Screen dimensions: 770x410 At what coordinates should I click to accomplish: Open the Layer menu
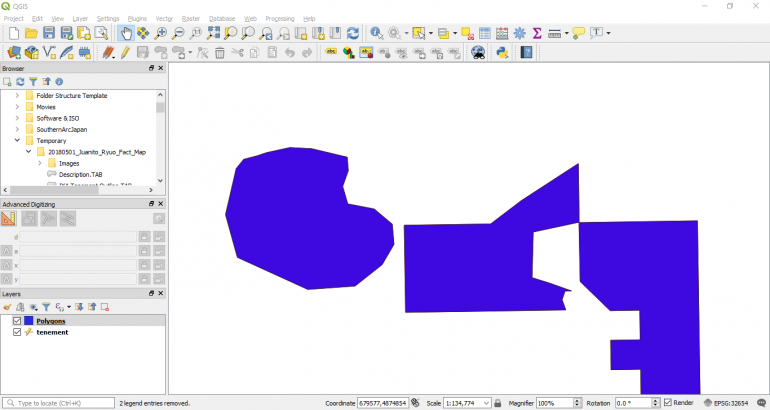coord(80,19)
